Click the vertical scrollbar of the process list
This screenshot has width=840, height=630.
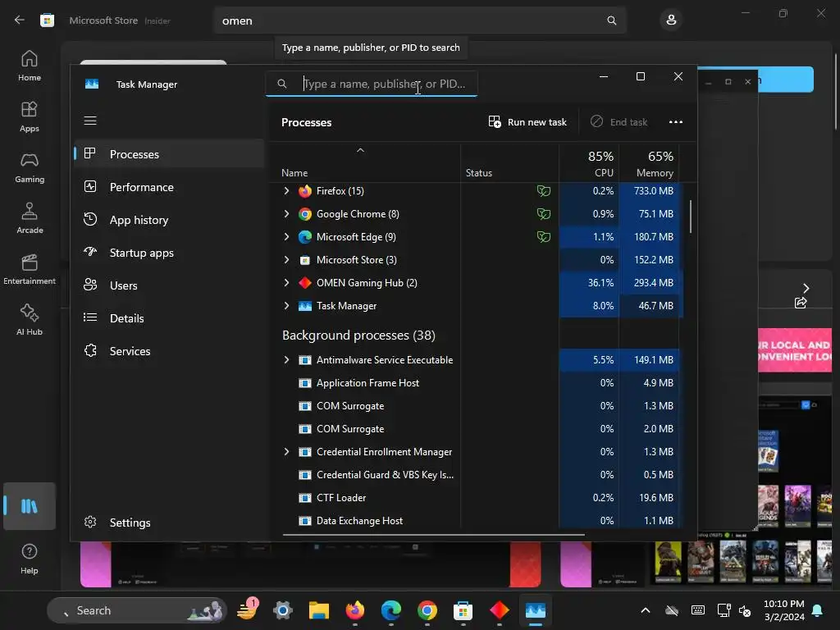pos(691,217)
